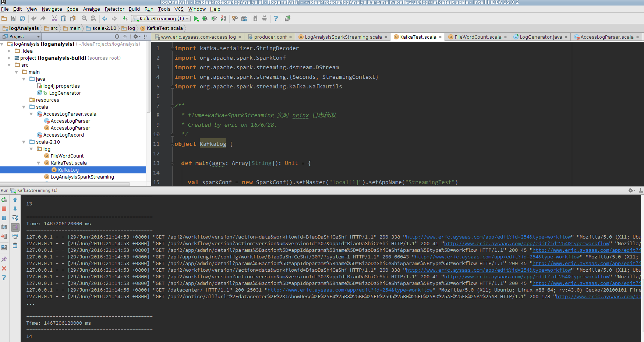Image resolution: width=644 pixels, height=342 pixels.
Task: Pause console output in the Run panel
Action: click(x=4, y=218)
